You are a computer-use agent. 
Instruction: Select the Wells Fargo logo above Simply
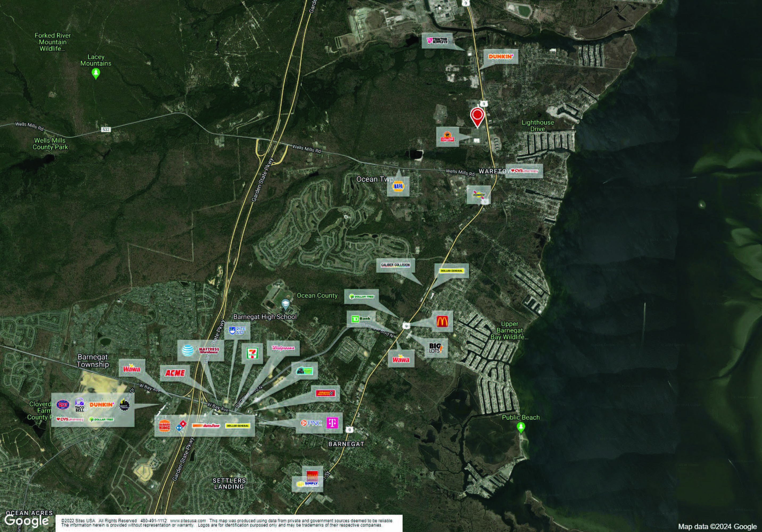[312, 476]
